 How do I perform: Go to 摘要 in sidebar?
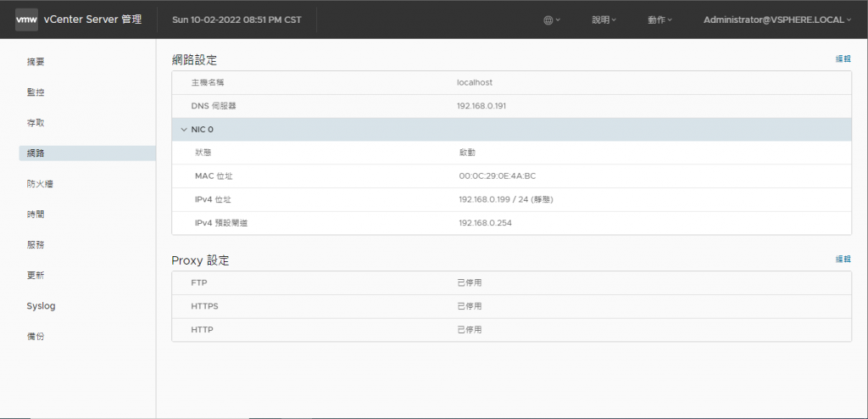coord(36,62)
